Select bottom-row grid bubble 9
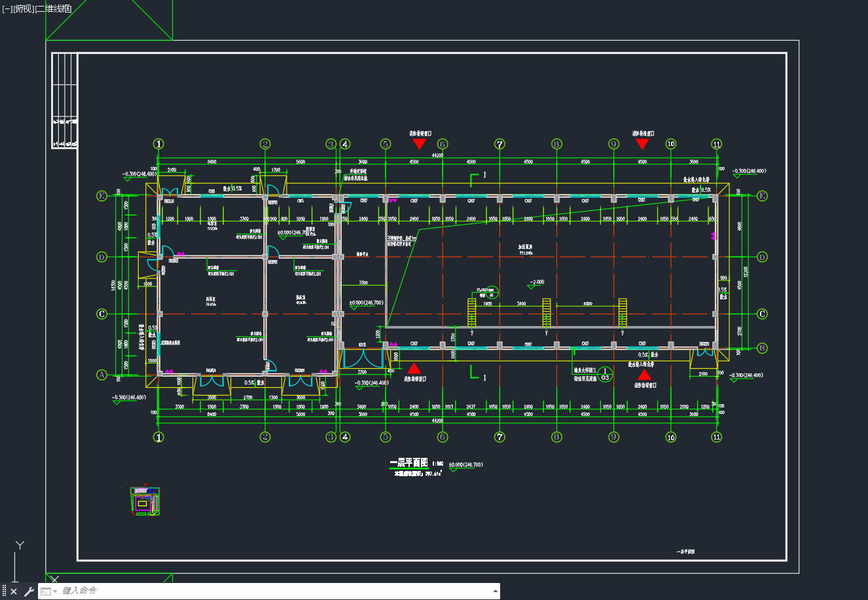This screenshot has width=868, height=600. click(x=613, y=437)
